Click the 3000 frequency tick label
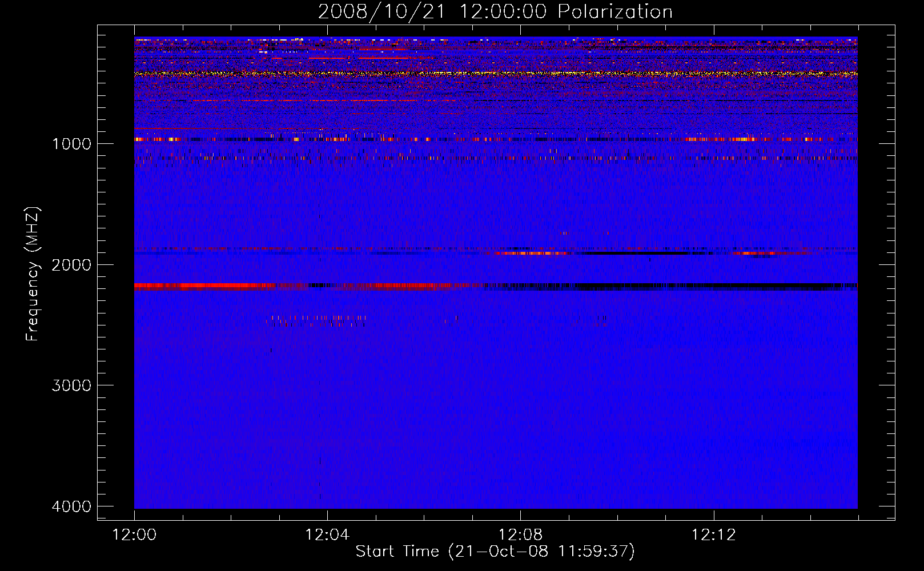 71,385
